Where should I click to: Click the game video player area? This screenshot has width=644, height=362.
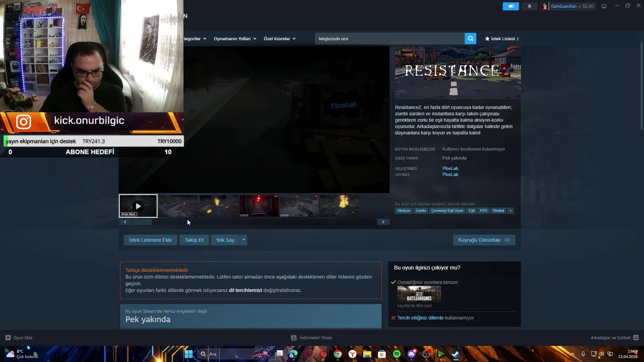[x=254, y=120]
